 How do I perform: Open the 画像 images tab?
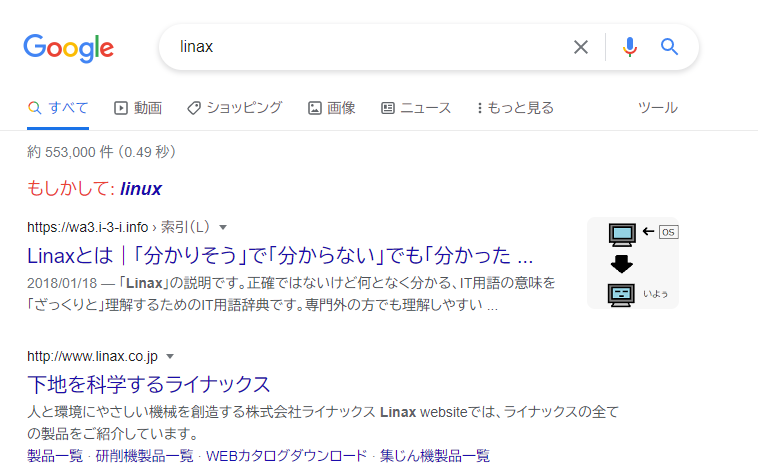[331, 108]
